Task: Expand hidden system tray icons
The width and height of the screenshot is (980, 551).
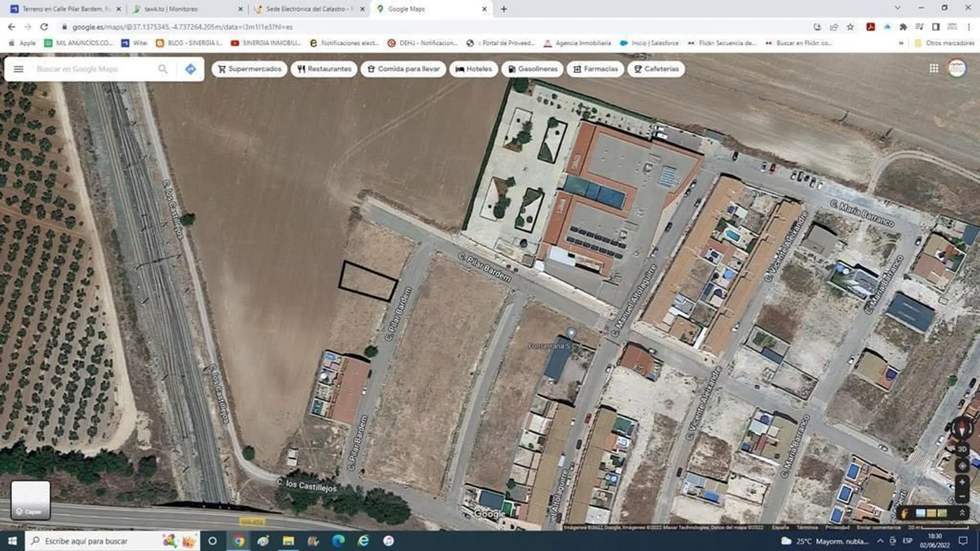Action: [880, 541]
